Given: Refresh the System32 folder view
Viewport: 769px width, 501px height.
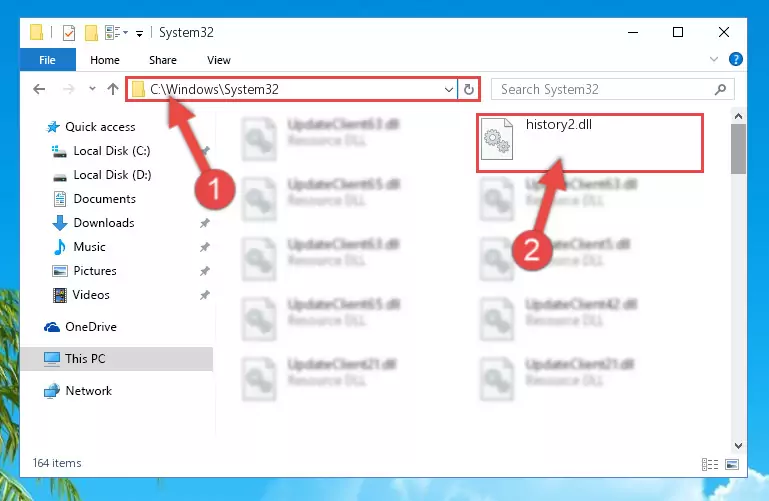Looking at the screenshot, I should 468,89.
